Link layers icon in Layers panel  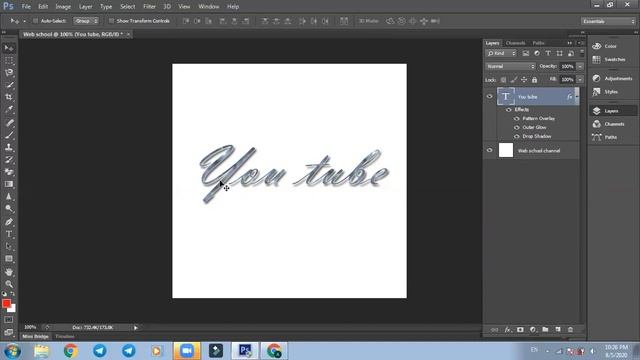[x=494, y=329]
